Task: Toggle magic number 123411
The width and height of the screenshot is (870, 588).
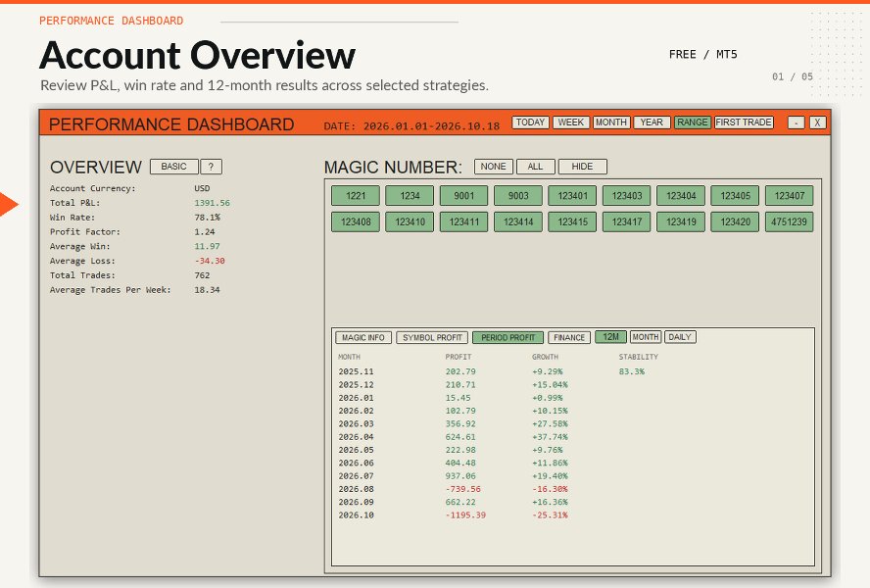Action: (x=463, y=221)
